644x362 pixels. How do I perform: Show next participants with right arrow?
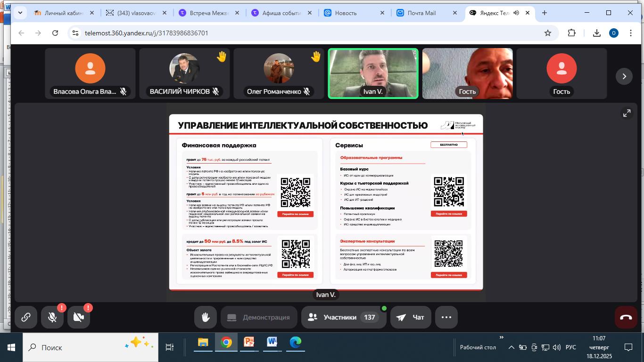pos(624,76)
